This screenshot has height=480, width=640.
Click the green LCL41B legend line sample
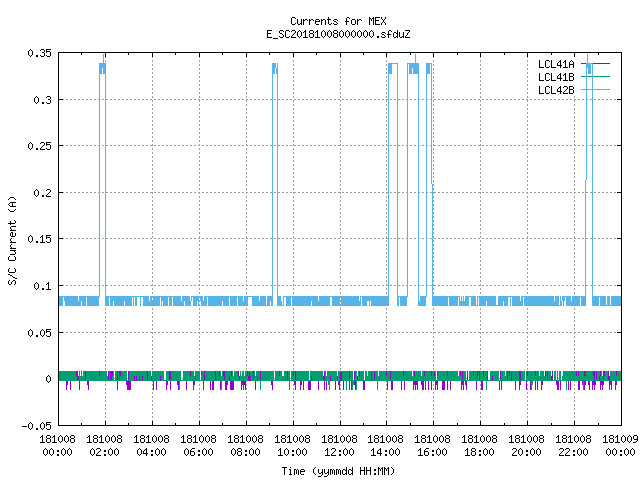[x=595, y=76]
